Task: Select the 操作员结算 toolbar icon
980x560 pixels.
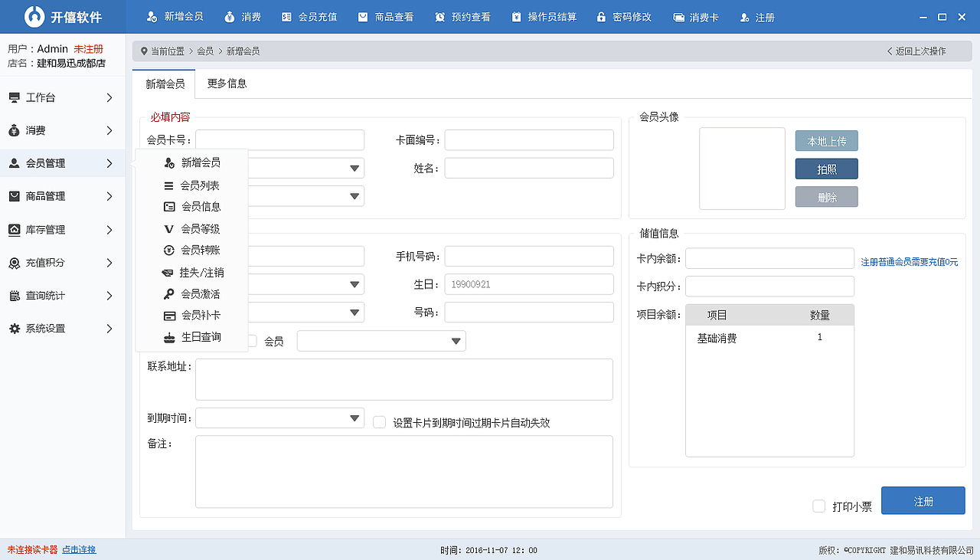Action: [544, 16]
